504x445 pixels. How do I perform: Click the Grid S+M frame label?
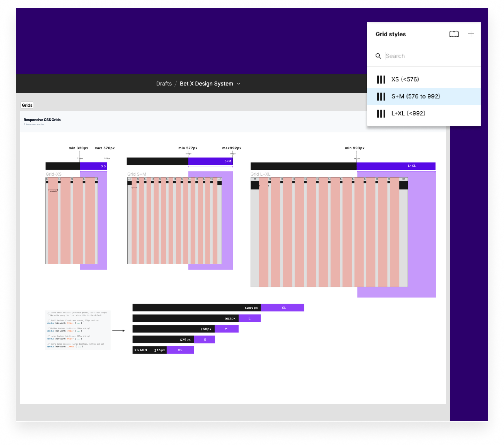click(x=137, y=174)
